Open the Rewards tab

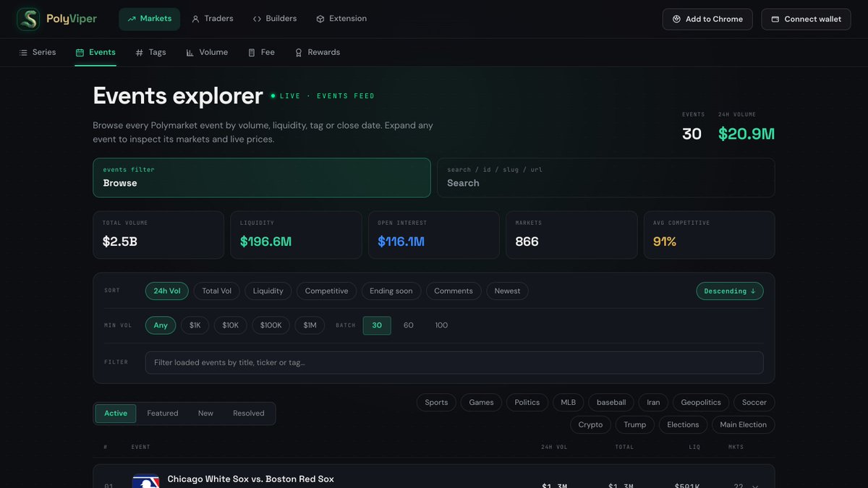coord(317,53)
